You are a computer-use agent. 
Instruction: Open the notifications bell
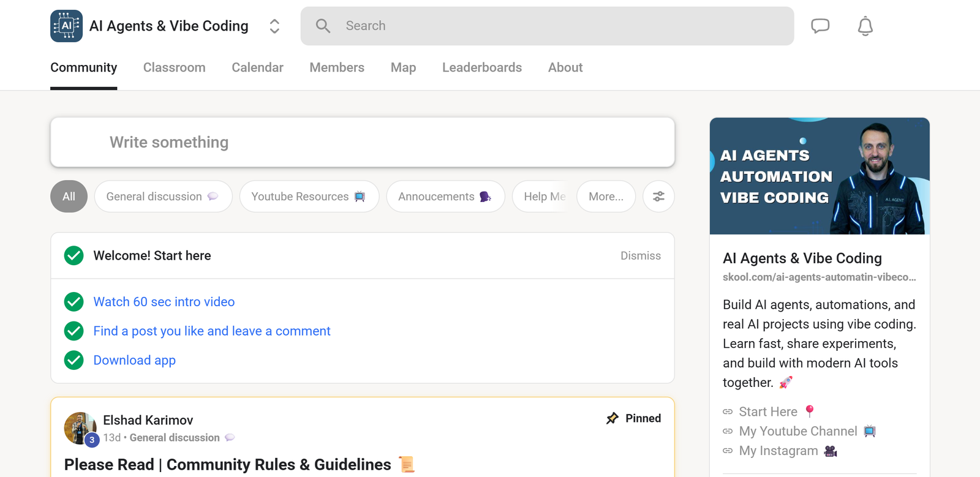tap(865, 26)
